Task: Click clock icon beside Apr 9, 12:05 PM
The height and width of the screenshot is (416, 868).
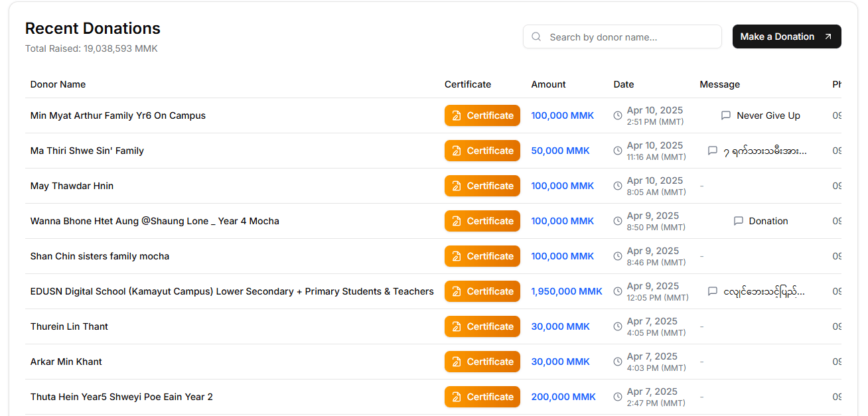Action: click(618, 291)
